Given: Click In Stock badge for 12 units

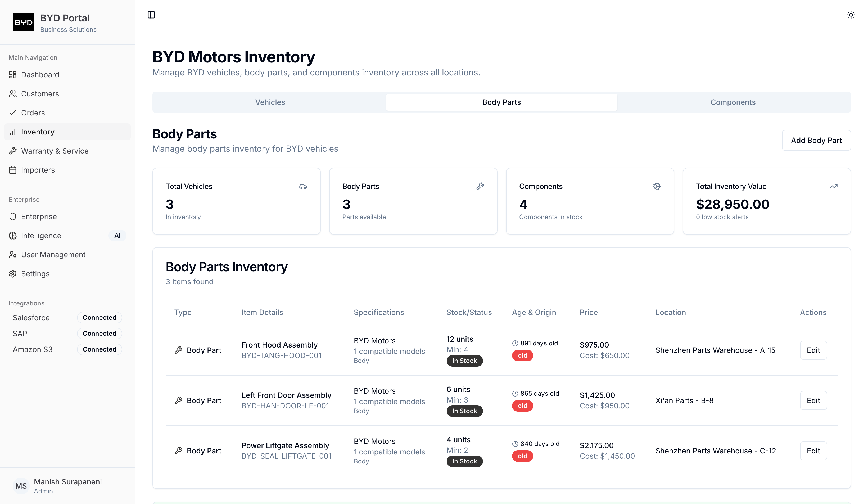Looking at the screenshot, I should tap(465, 361).
